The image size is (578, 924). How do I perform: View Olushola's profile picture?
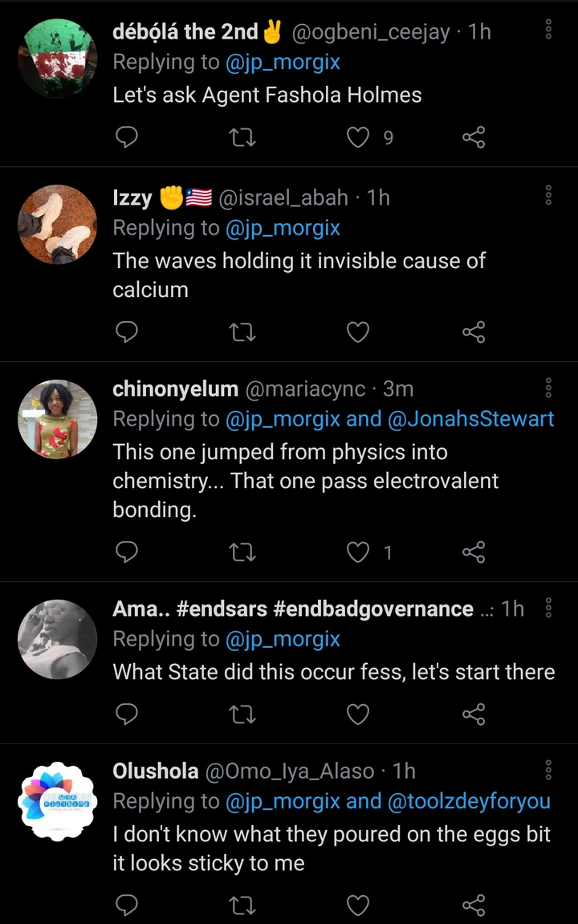[x=57, y=802]
